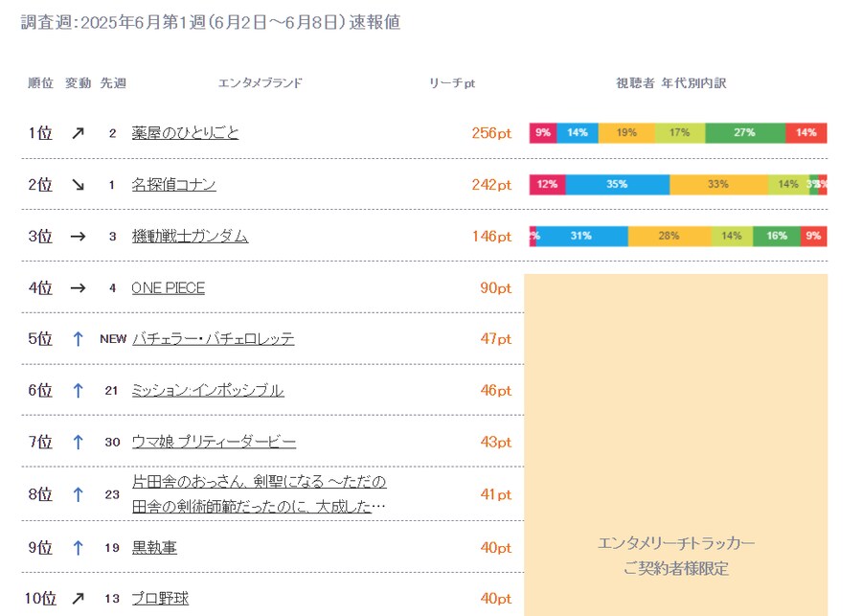
Task: Open the 名探偵コナン brand link
Action: tap(173, 185)
